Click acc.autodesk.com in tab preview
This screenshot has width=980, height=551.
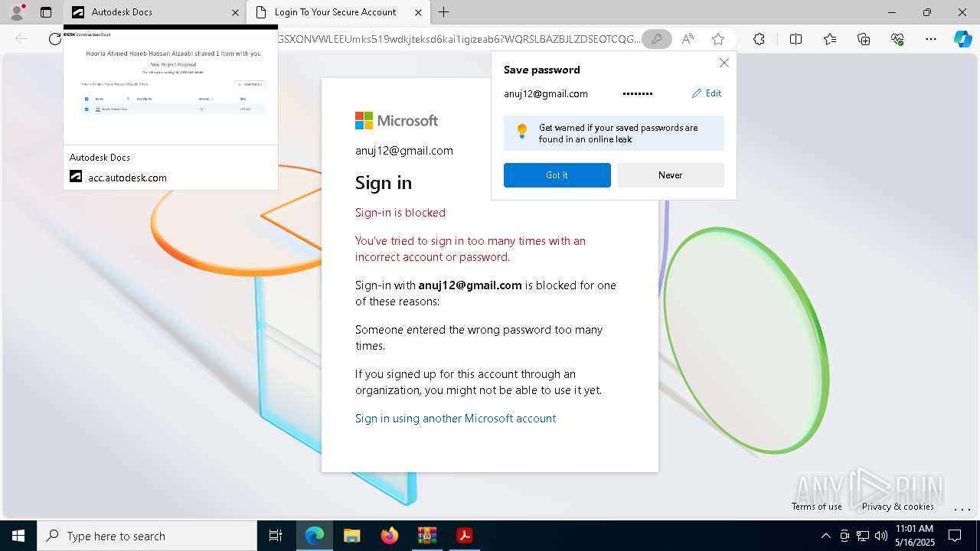(x=127, y=178)
